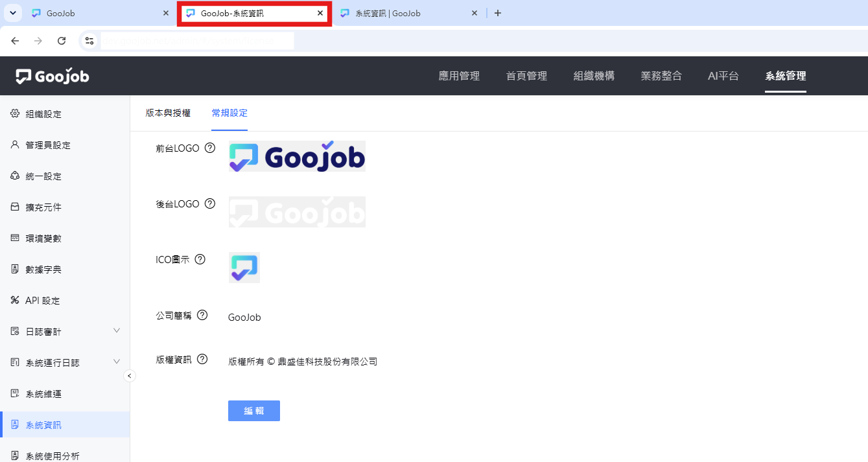Screen dimensions: 868x462
Task: Switch to 版本與授權 tab
Action: [x=168, y=113]
